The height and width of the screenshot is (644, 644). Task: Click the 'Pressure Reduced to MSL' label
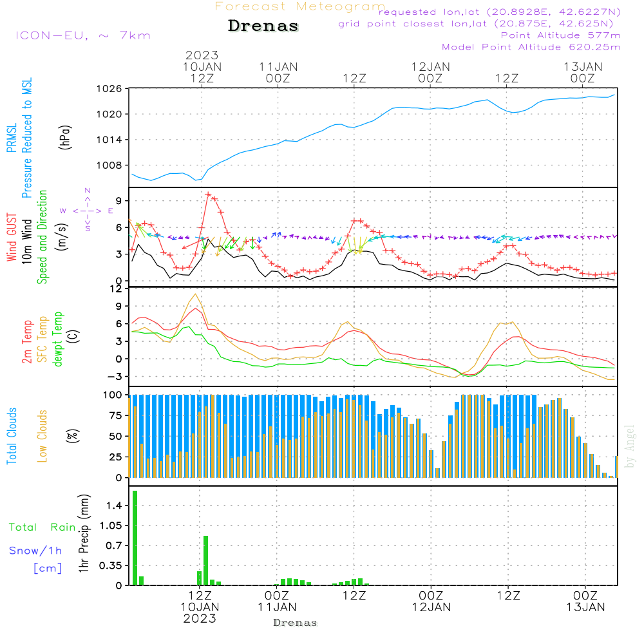26,138
